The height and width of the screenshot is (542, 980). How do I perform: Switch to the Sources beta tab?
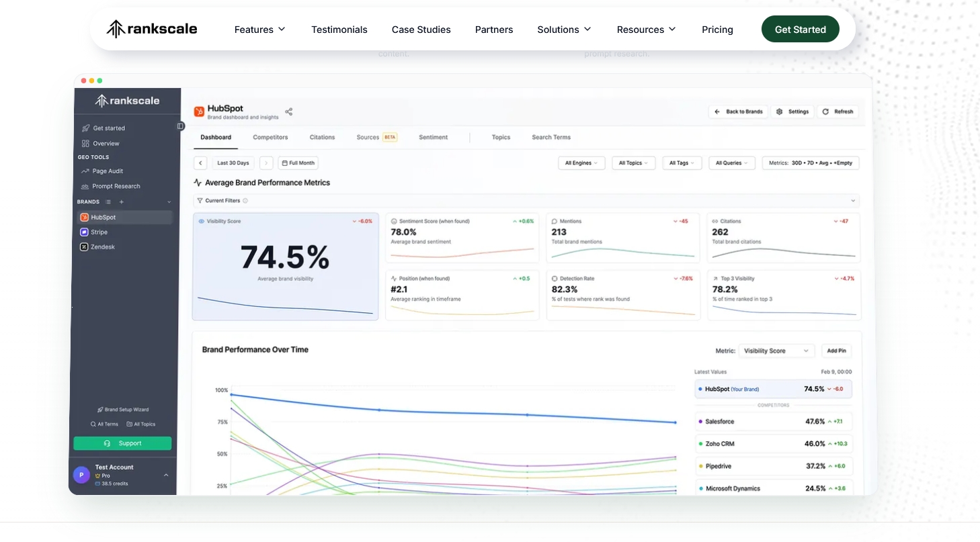click(x=377, y=137)
